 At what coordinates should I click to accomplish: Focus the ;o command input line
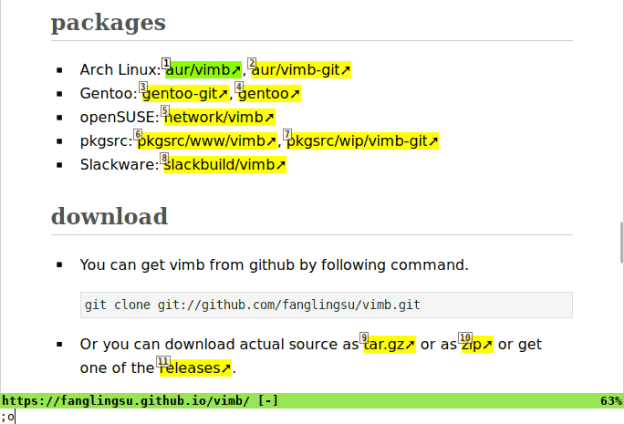pos(300,416)
